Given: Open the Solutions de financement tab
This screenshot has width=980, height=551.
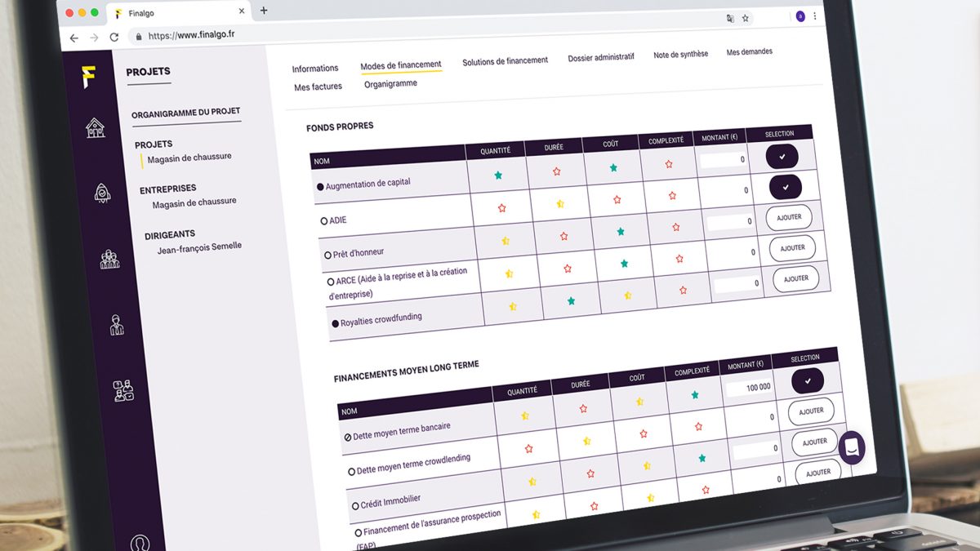Looking at the screenshot, I should tap(505, 61).
